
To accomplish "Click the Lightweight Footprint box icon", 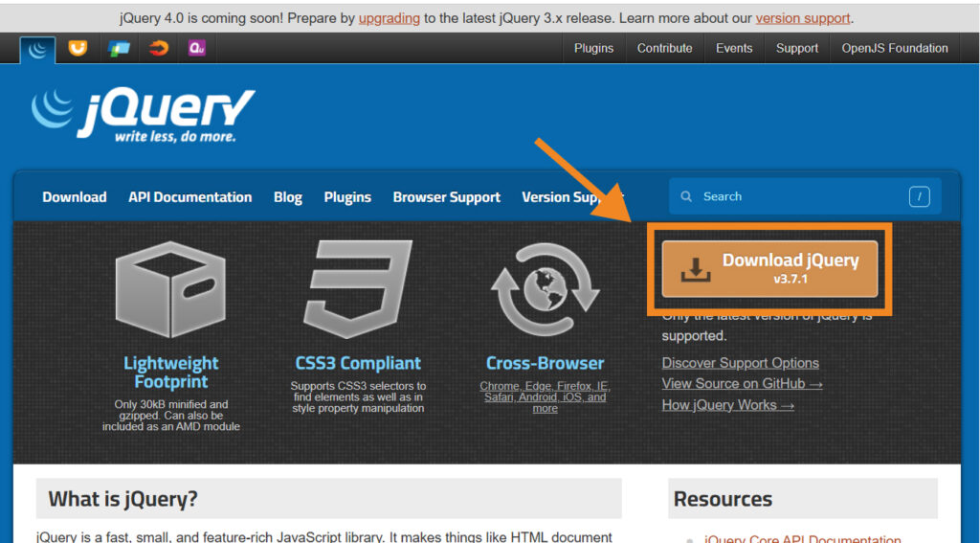I will point(170,288).
